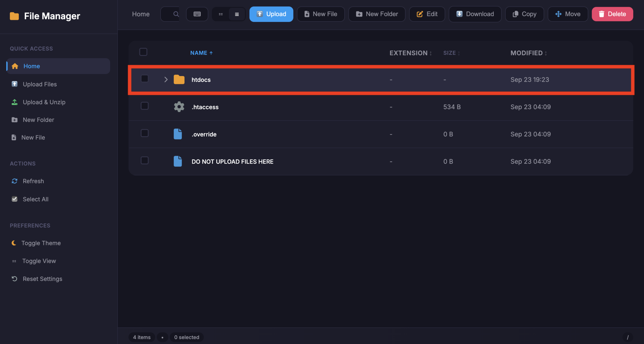
Task: Switch to grid view icon
Action: [221, 14]
